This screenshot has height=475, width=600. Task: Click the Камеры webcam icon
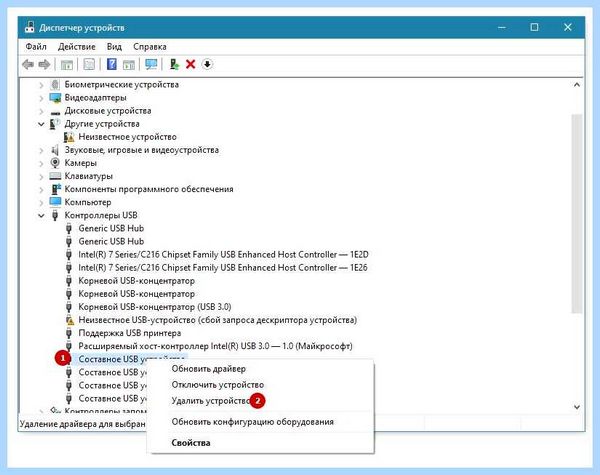point(55,163)
